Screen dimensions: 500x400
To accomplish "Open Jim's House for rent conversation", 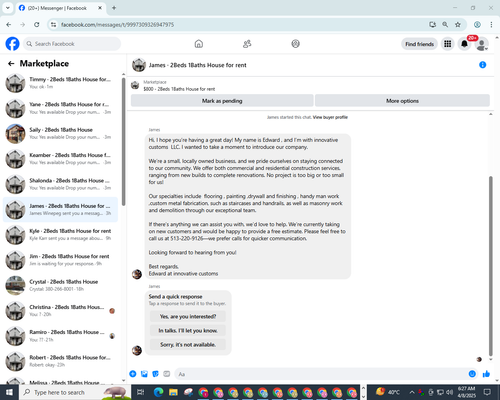I will click(x=60, y=260).
